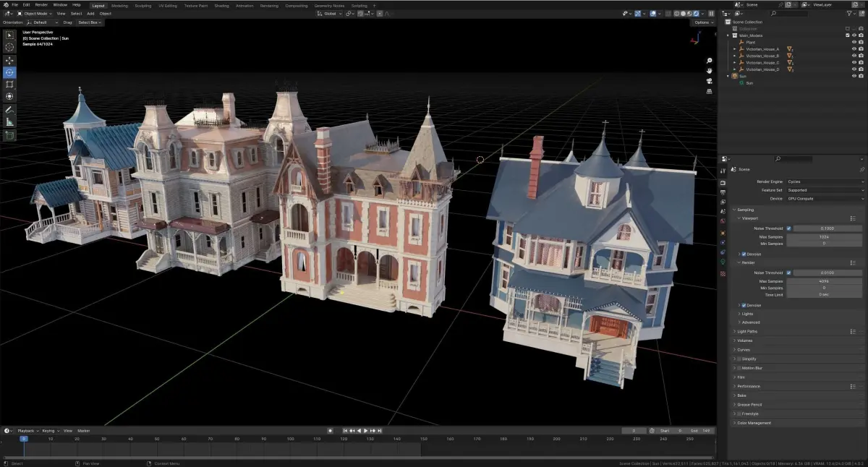Open the Options button in viewport header
Image resolution: width=868 pixels, height=467 pixels.
pos(702,22)
